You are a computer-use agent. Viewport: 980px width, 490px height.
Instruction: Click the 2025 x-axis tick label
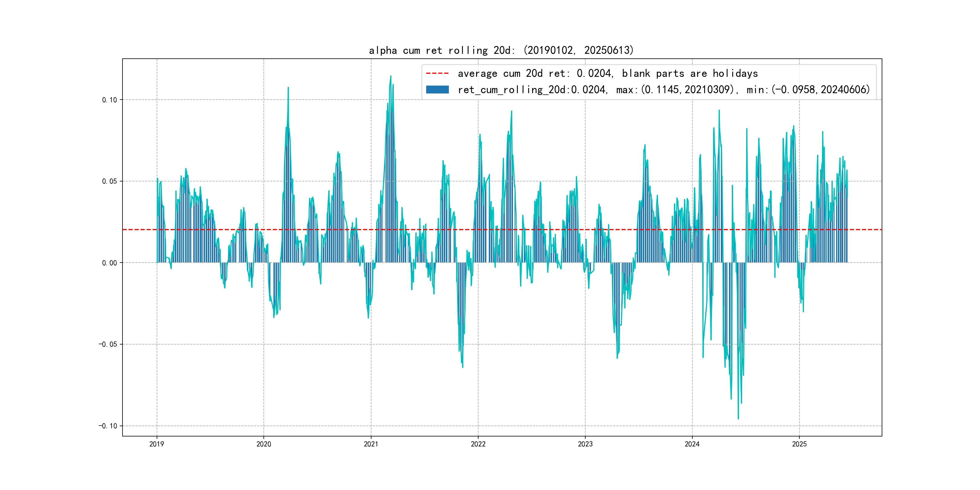coord(799,444)
